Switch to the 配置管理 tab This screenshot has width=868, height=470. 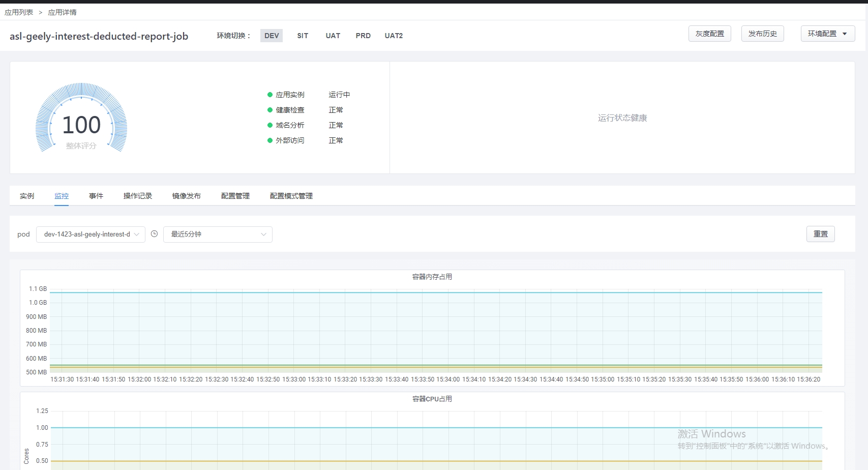[x=235, y=196]
